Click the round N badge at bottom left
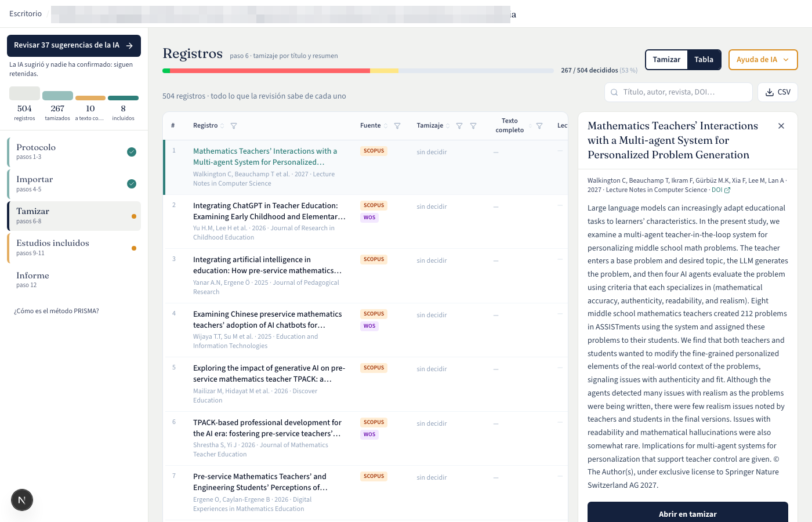This screenshot has height=522, width=812. 22,500
